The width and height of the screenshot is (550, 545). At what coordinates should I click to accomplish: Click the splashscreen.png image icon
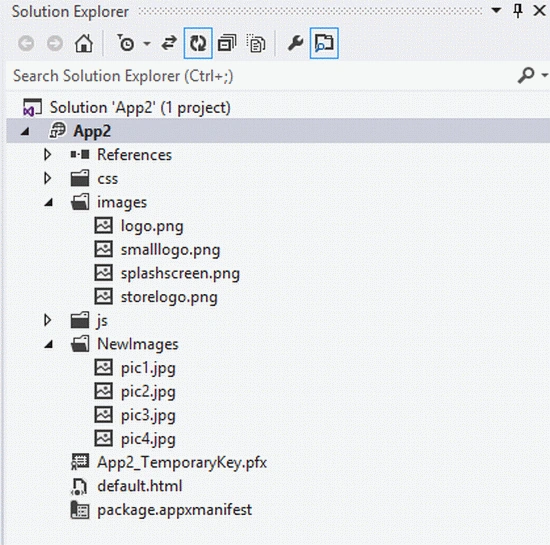point(104,273)
